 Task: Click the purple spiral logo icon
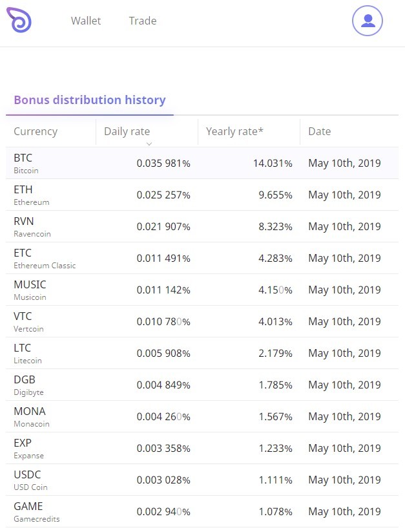(19, 21)
